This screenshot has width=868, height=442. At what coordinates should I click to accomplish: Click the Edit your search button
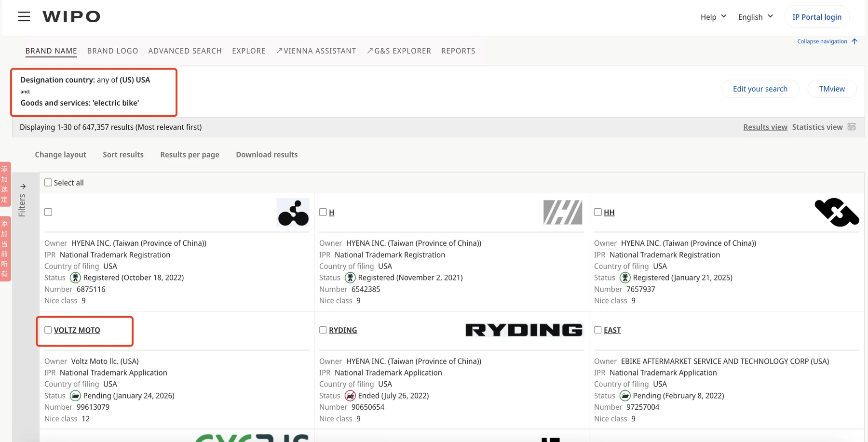tap(760, 89)
